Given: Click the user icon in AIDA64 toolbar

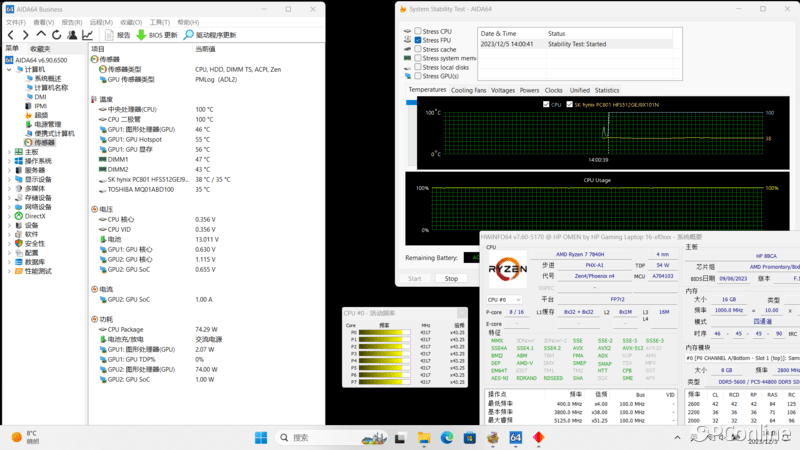Looking at the screenshot, I should (72, 35).
